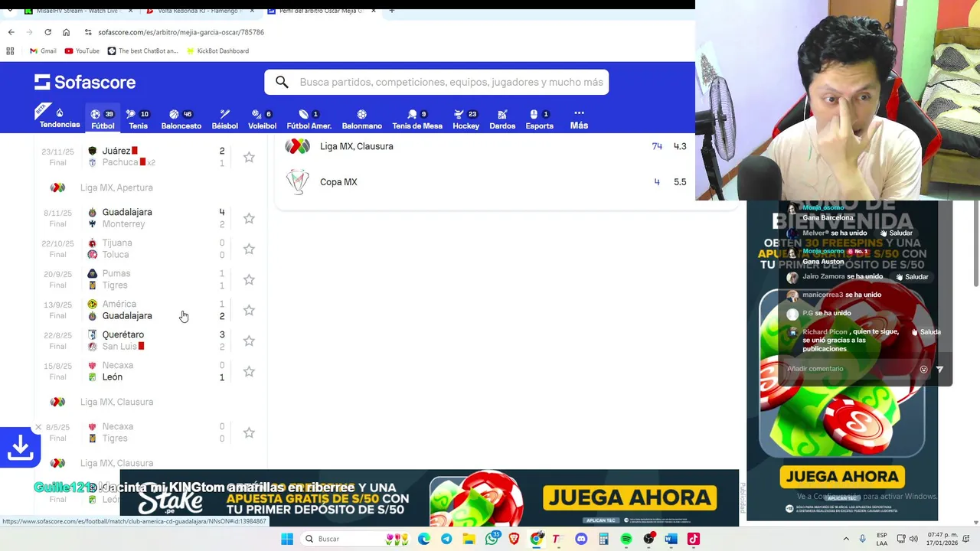Viewport: 980px width, 551px height.
Task: Open the Sofascore home logo
Action: coord(85,82)
